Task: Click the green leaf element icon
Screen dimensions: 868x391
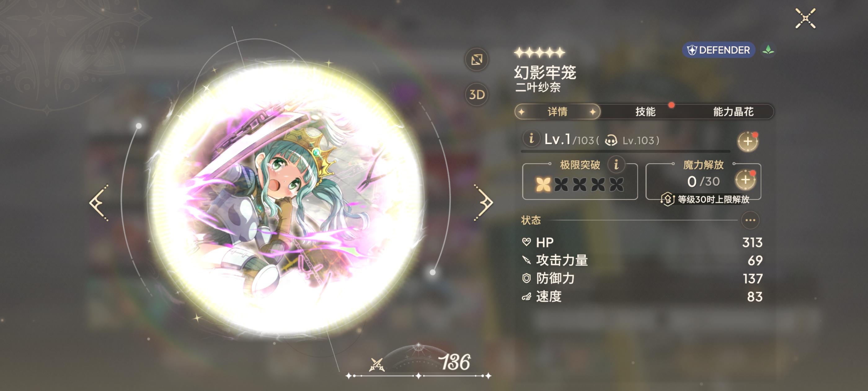Action: coord(768,50)
